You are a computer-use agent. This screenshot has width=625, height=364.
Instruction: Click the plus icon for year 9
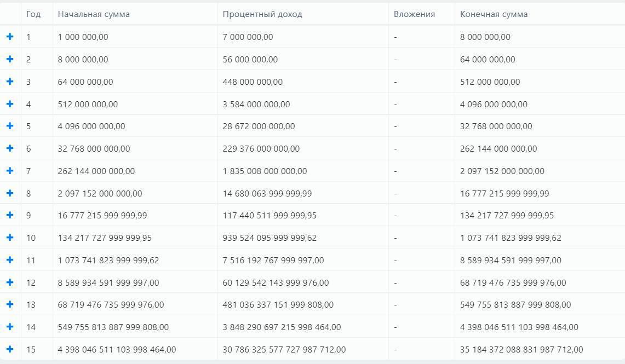coord(10,215)
